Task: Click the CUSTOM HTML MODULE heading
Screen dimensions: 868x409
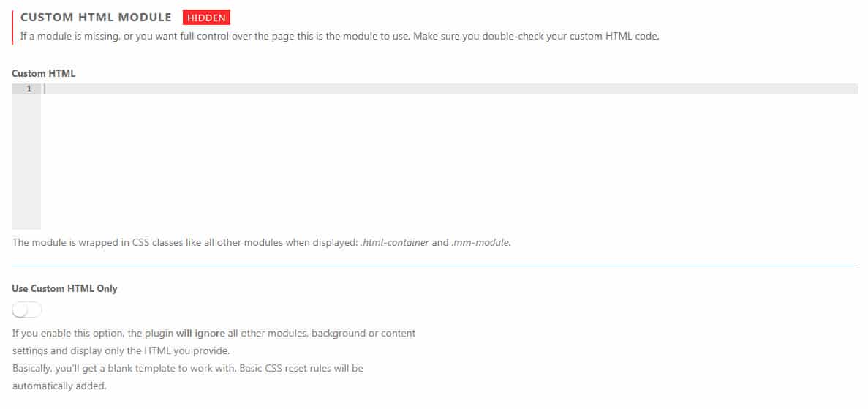Action: [96, 18]
